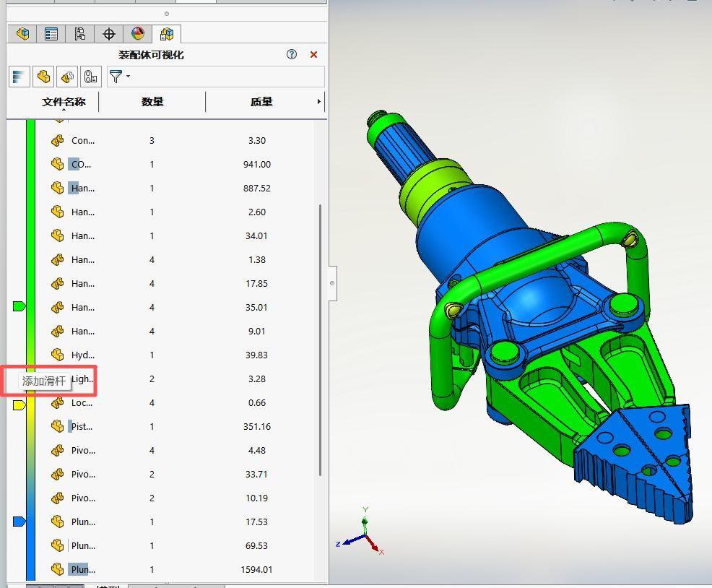Open help for 装配体可视化 panel
The image size is (712, 588).
coord(292,54)
